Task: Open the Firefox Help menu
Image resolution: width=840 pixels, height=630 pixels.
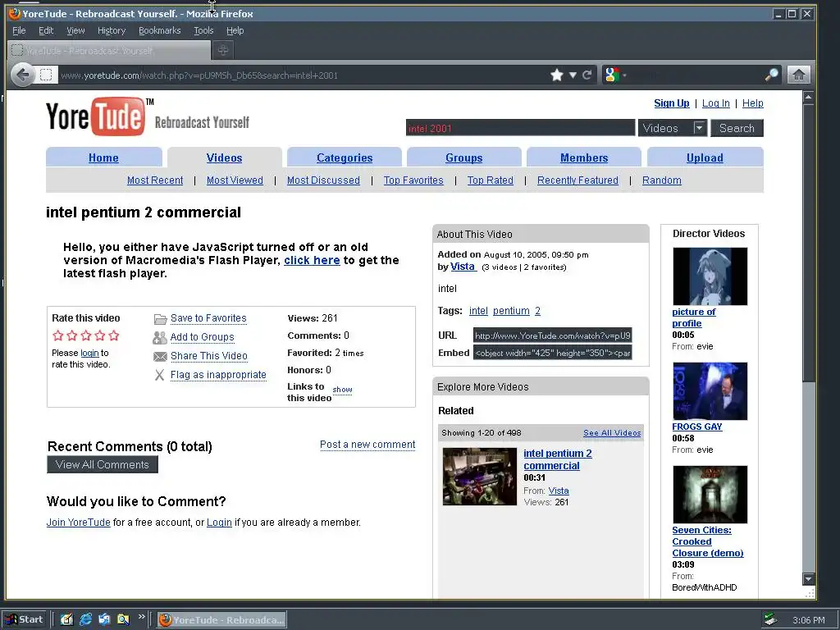Action: click(x=235, y=30)
